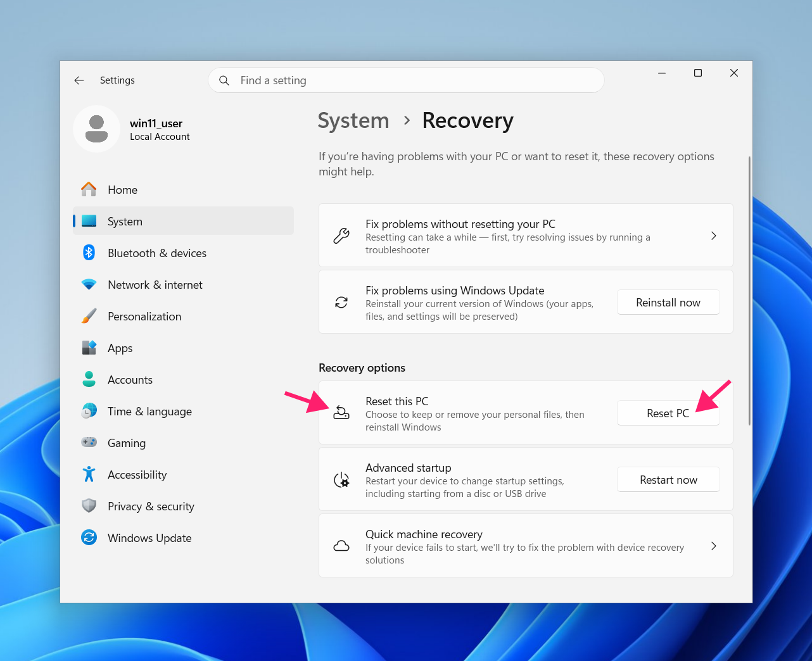Screen dimensions: 812x661
Task: Open Accessibility settings page
Action: 183,474
